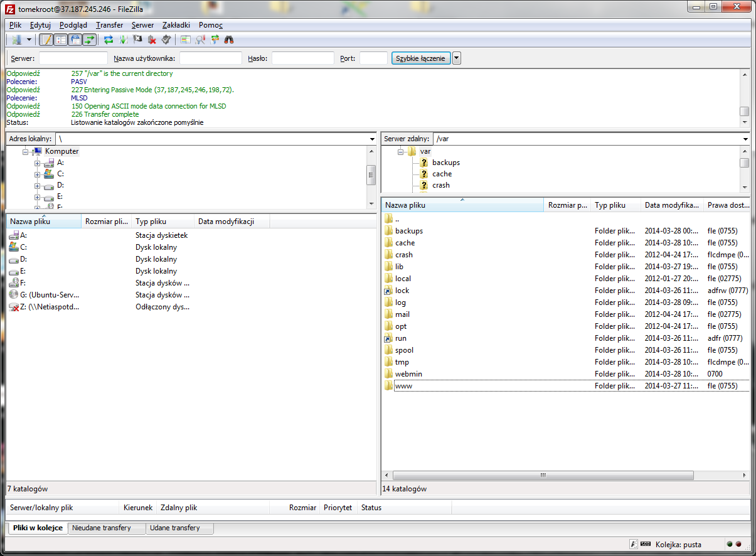Sort local files by Nazwa pliku column

[44, 222]
